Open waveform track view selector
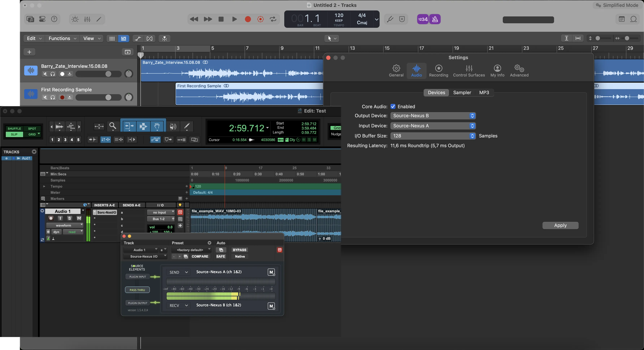 coord(64,225)
